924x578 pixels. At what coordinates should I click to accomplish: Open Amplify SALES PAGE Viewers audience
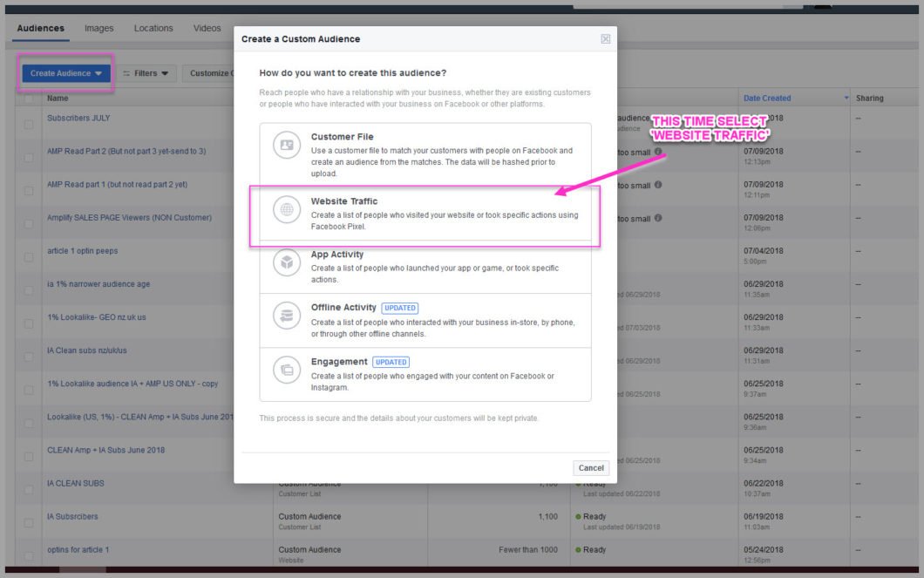129,217
